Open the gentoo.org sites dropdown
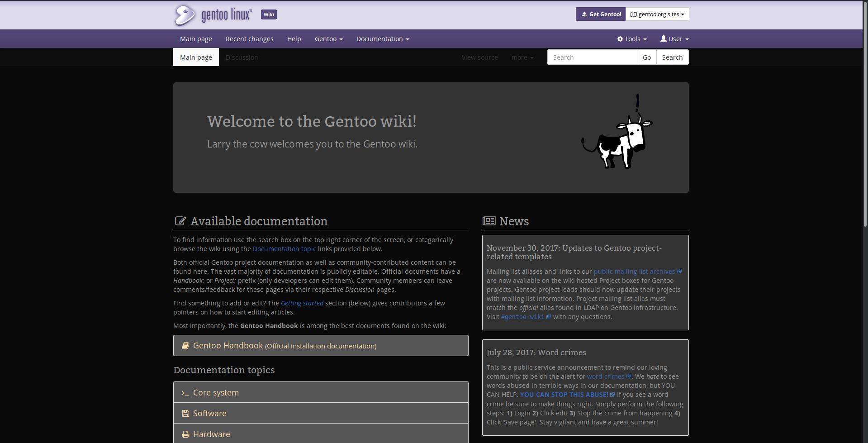This screenshot has width=868, height=443. click(x=657, y=14)
